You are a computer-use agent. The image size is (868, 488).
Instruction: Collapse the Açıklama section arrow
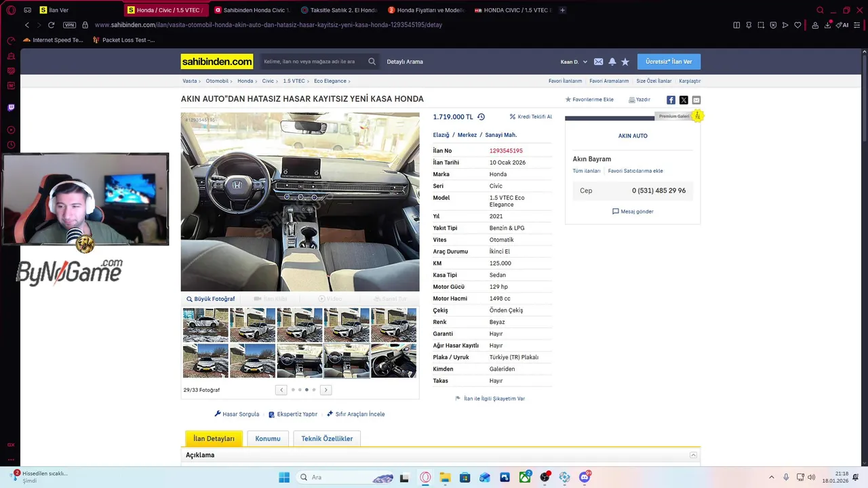click(x=693, y=455)
